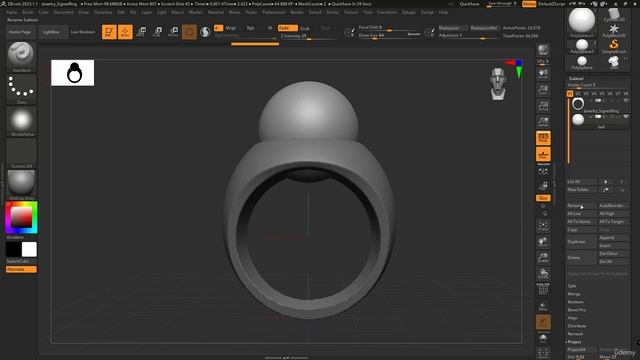Click the Move view icon on right shelf
The width and height of the screenshot is (640, 360).
543,242
